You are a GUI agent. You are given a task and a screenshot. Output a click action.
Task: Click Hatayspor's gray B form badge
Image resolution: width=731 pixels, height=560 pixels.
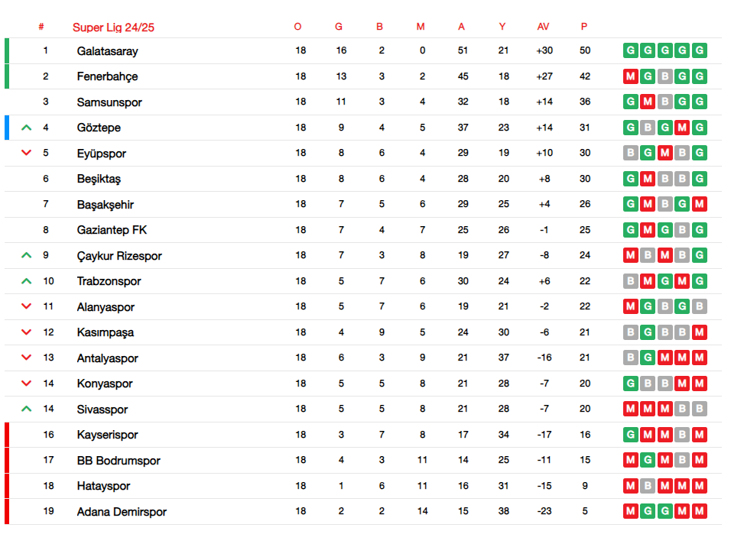648,486
